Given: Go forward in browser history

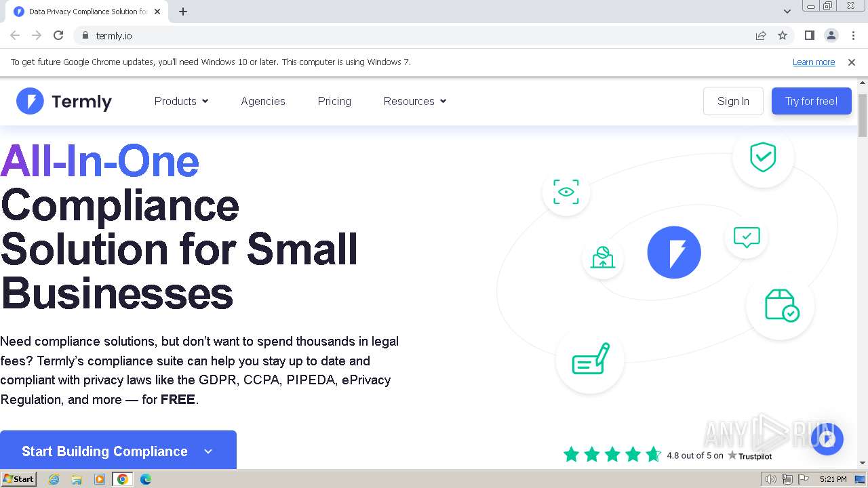Looking at the screenshot, I should tap(37, 35).
